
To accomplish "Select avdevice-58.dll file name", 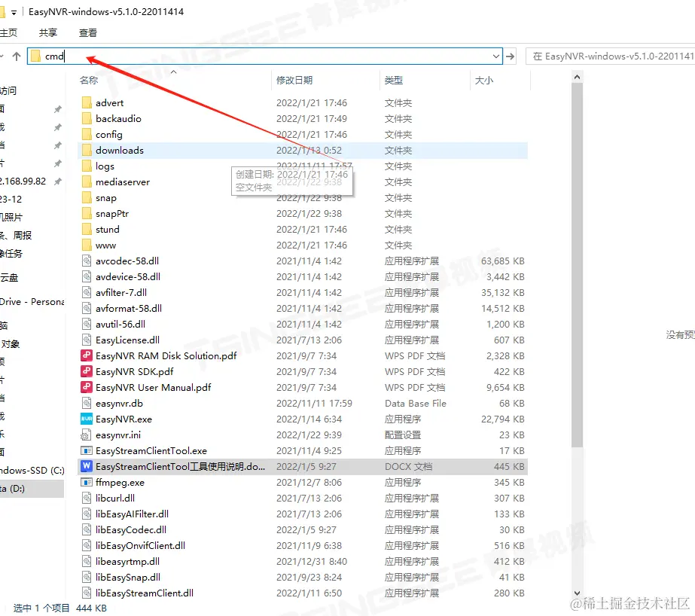I will pos(128,276).
